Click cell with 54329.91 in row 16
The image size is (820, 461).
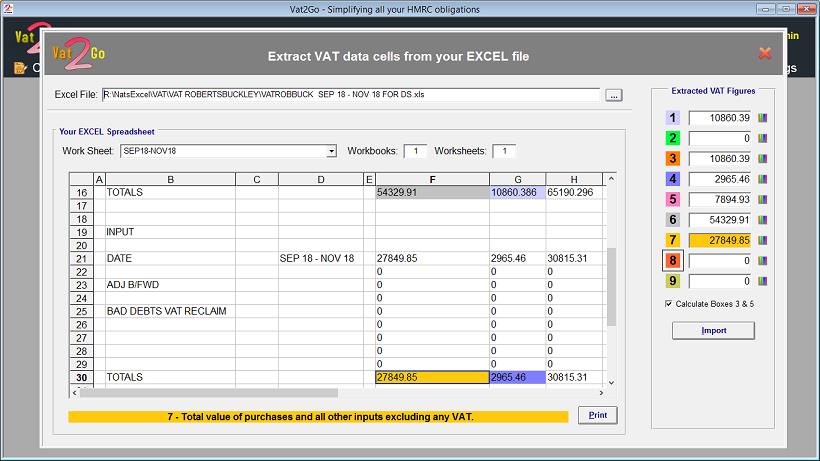coord(432,192)
